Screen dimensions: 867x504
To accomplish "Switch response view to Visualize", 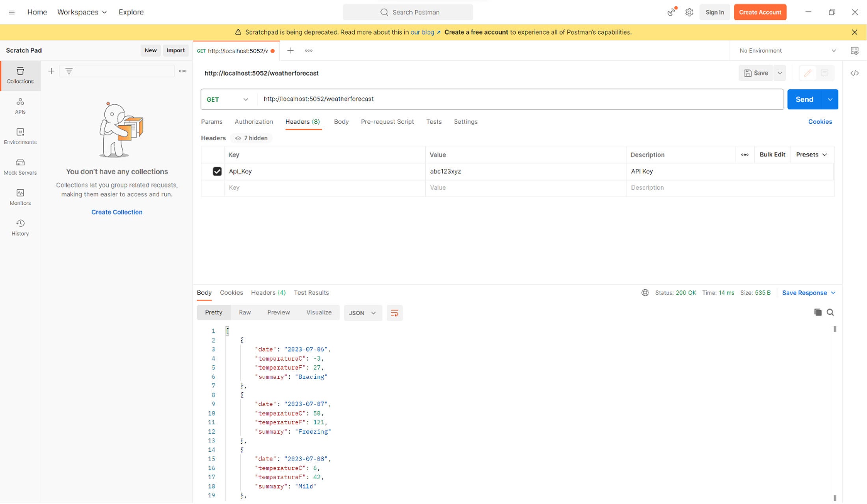I will [319, 313].
